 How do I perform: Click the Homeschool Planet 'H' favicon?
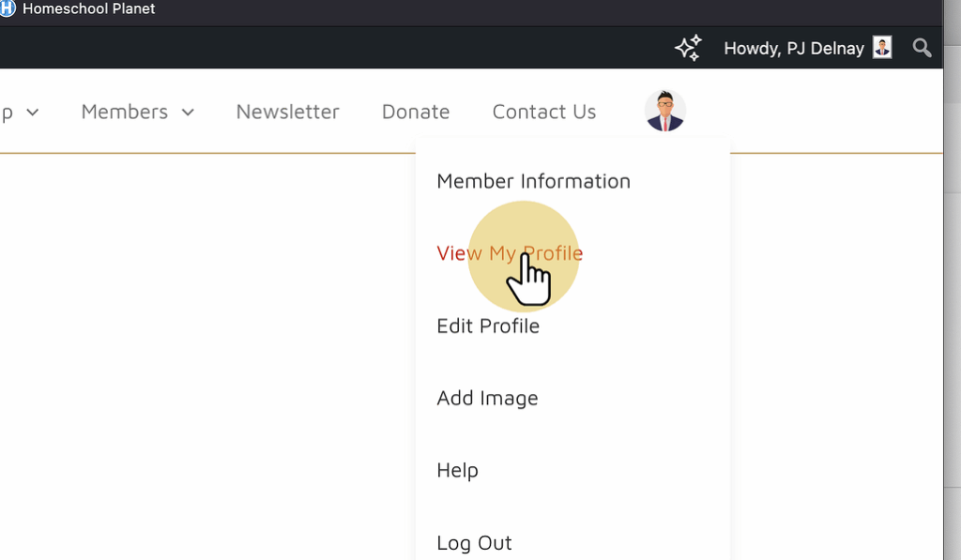(x=8, y=8)
